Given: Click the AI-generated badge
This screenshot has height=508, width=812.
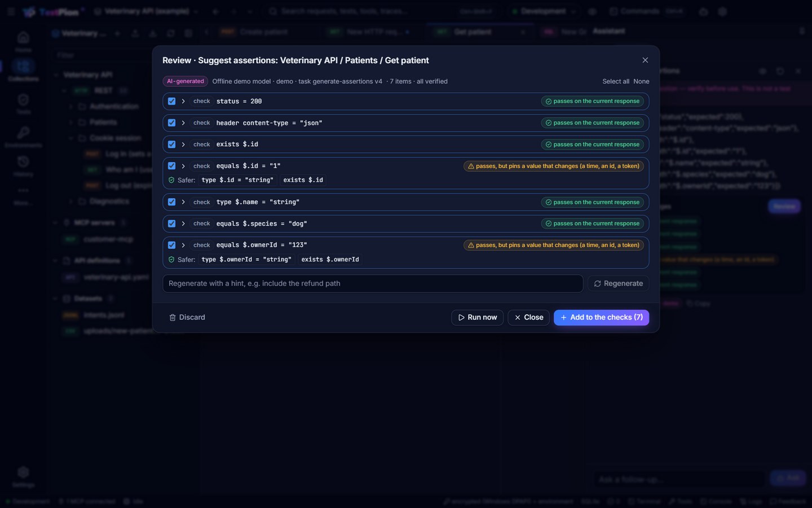Looking at the screenshot, I should click(x=186, y=81).
